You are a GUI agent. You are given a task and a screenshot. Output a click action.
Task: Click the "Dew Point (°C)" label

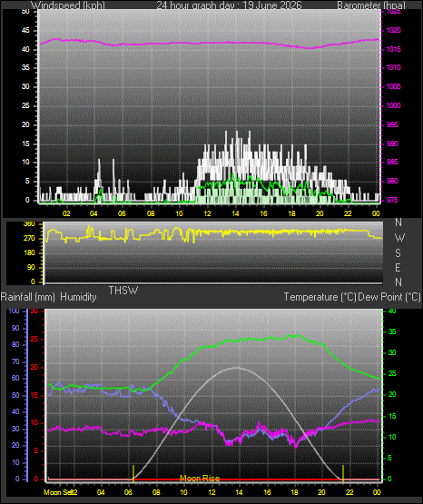pos(389,297)
